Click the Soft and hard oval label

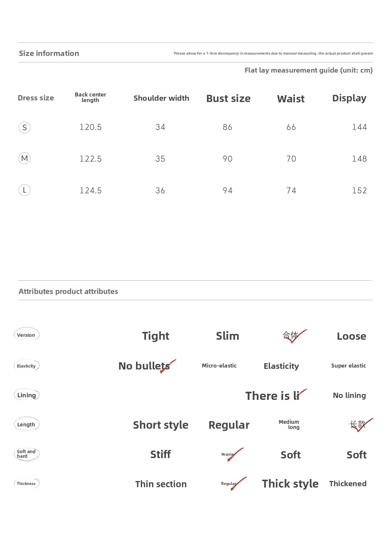coord(26,454)
